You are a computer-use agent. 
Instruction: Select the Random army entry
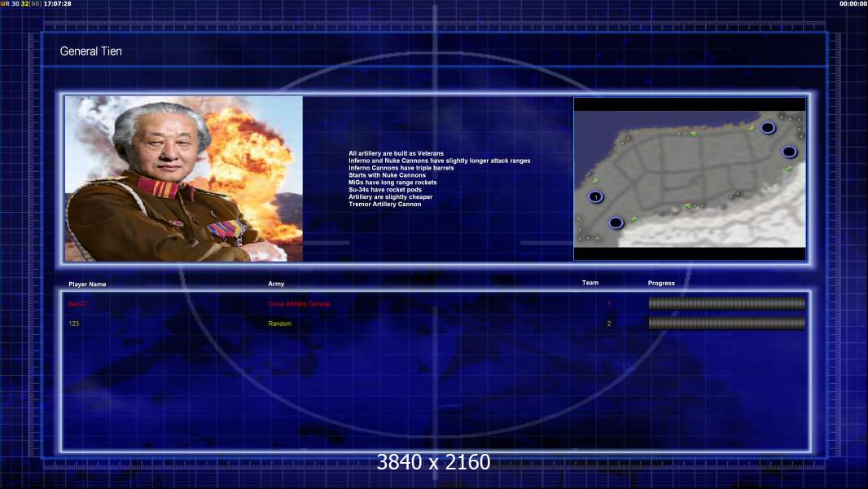pos(279,324)
